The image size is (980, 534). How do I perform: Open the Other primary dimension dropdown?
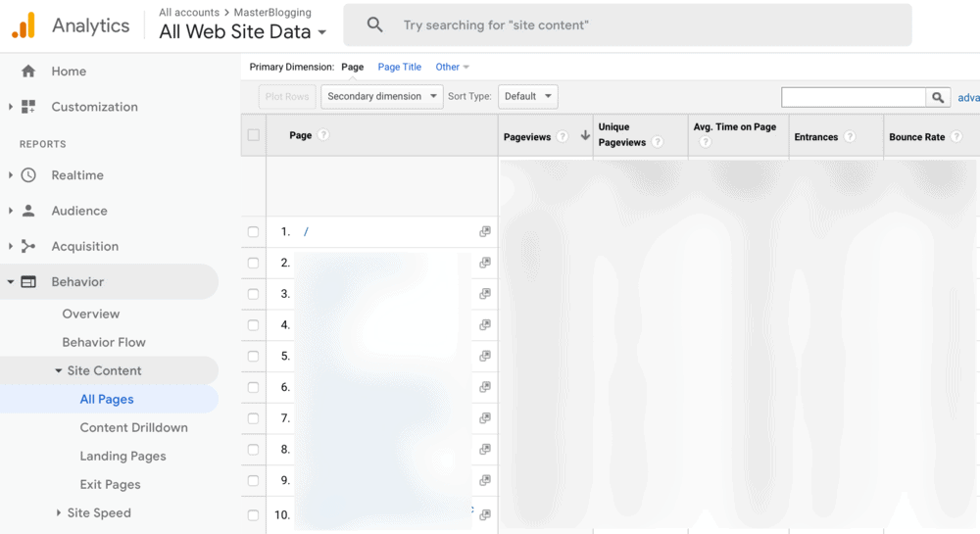click(x=452, y=67)
